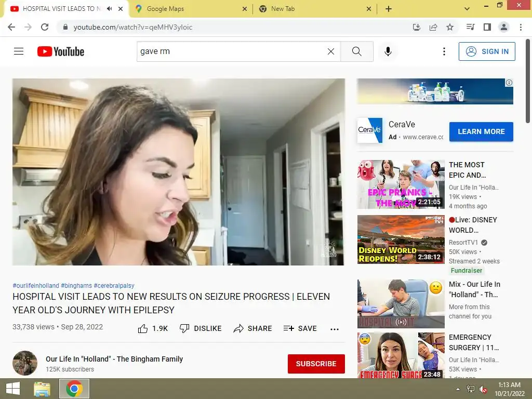This screenshot has width=532, height=399.
Task: Click the SIGN IN button
Action: tap(487, 51)
